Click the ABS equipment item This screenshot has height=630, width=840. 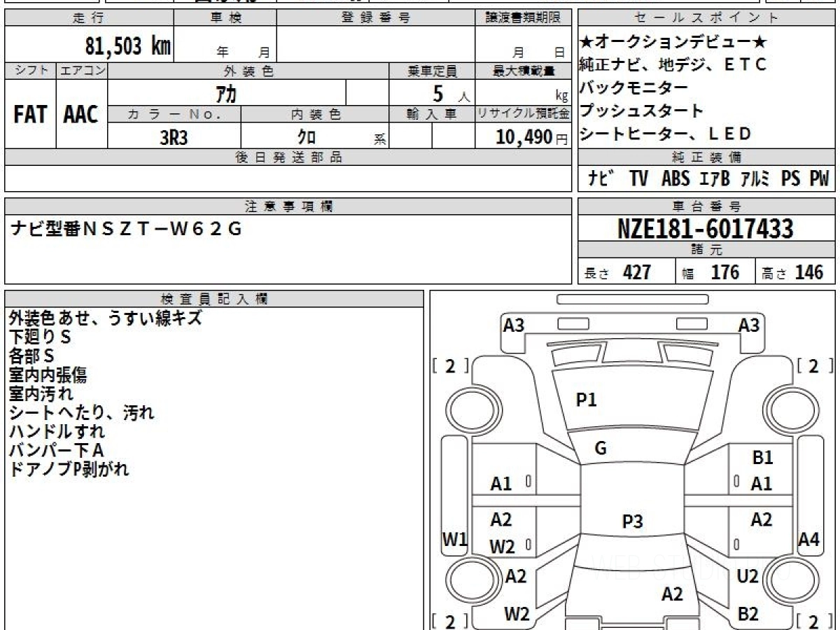click(675, 178)
